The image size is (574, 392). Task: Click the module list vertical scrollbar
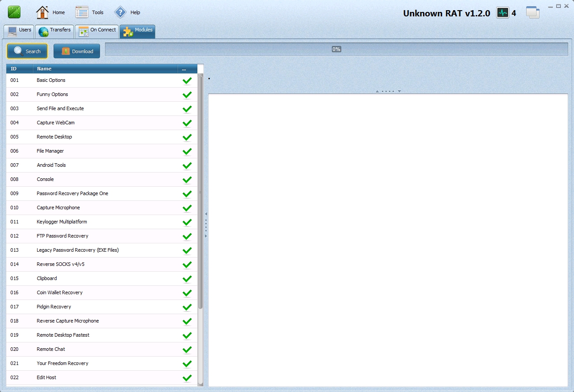200,192
